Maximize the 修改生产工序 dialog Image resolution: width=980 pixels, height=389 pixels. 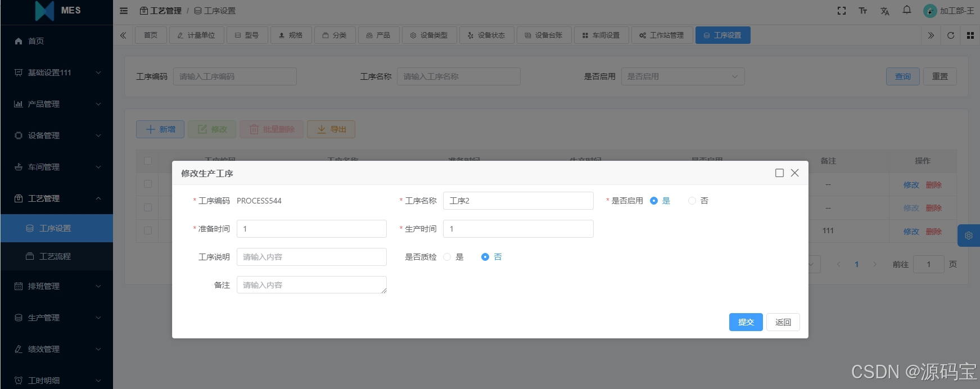[779, 173]
